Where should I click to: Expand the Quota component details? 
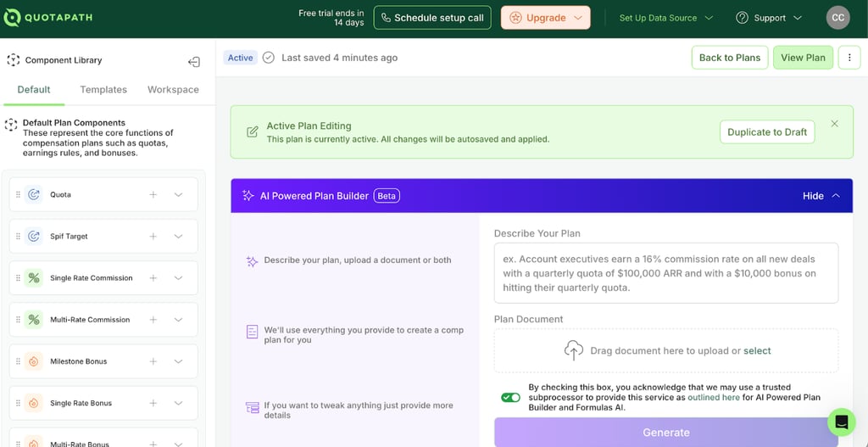178,194
